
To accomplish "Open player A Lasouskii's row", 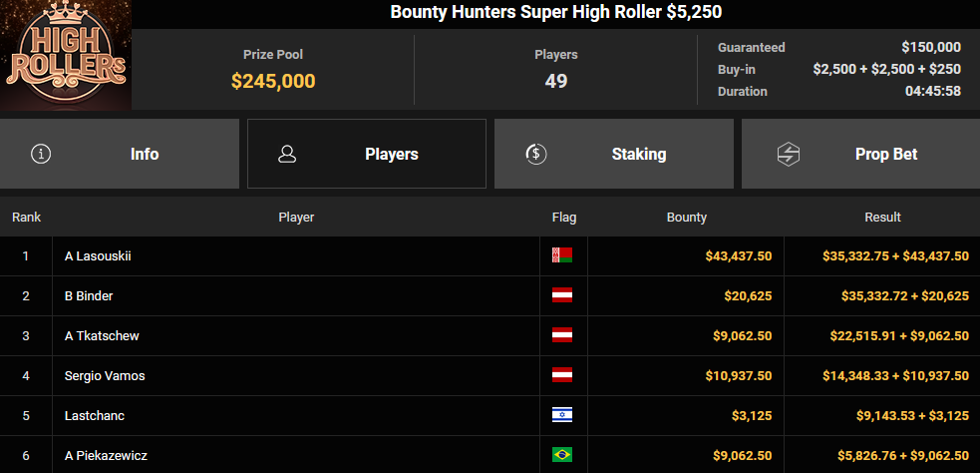I will coord(98,255).
